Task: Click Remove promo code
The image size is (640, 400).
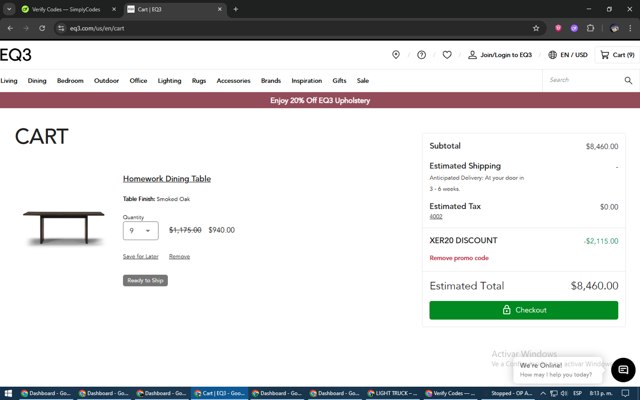Action: 459,258
